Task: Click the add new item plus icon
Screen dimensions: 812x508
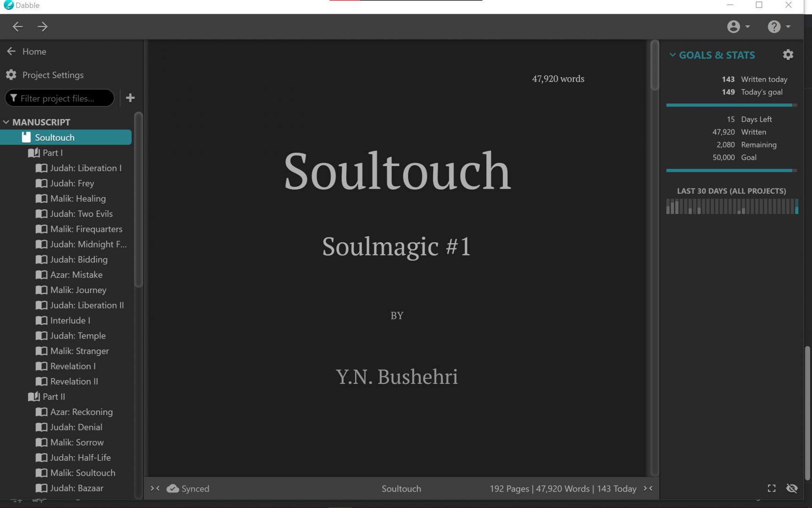Action: (130, 98)
